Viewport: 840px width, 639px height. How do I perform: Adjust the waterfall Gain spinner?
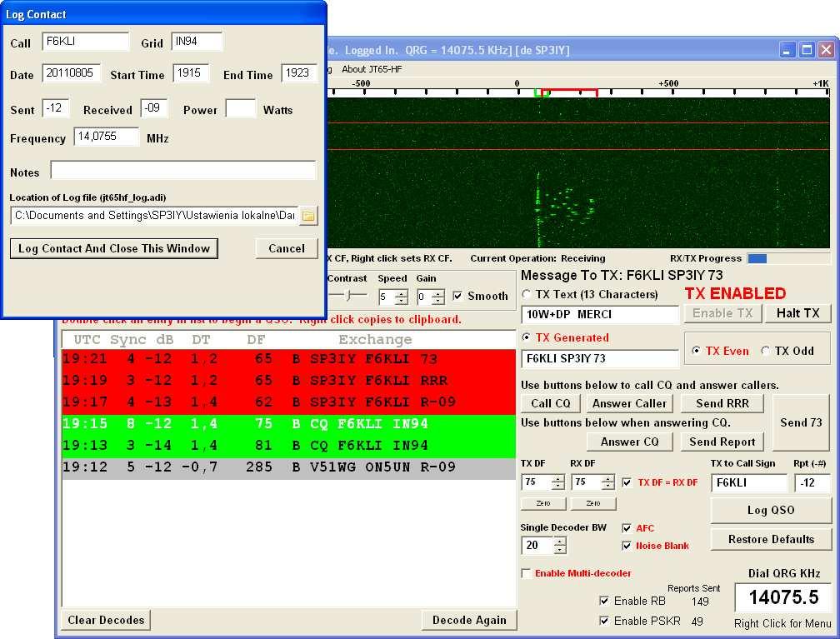(437, 297)
